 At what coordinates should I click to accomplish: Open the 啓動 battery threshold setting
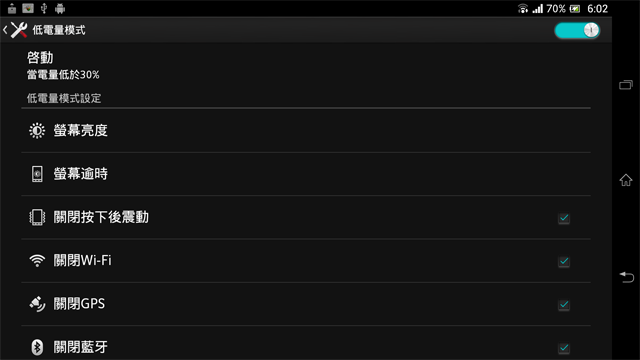(306, 65)
